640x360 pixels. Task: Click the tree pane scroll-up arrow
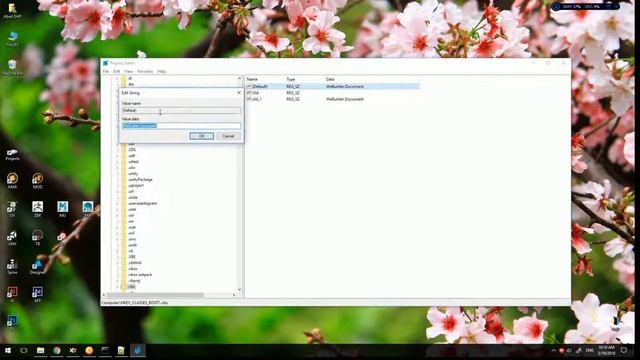pyautogui.click(x=240, y=78)
